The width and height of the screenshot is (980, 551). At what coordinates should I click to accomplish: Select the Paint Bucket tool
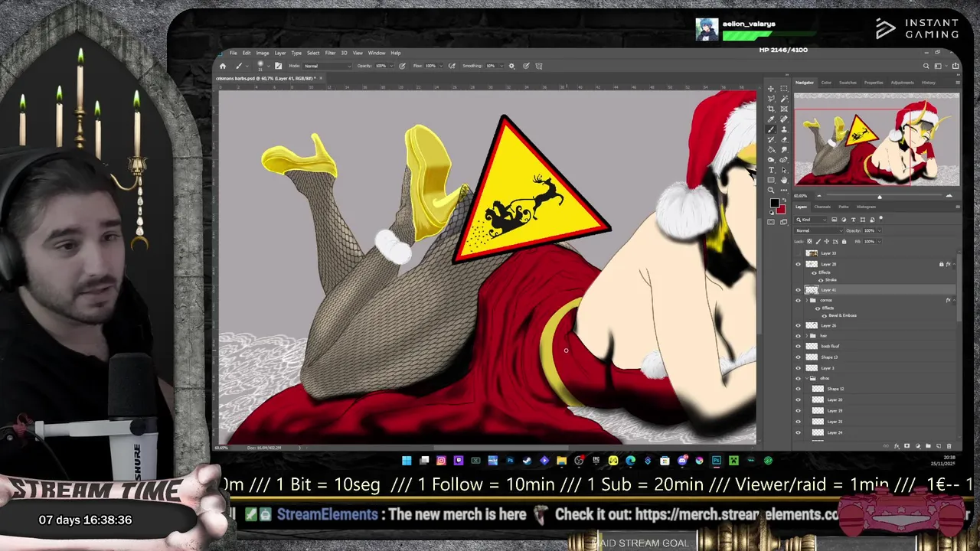(x=771, y=149)
